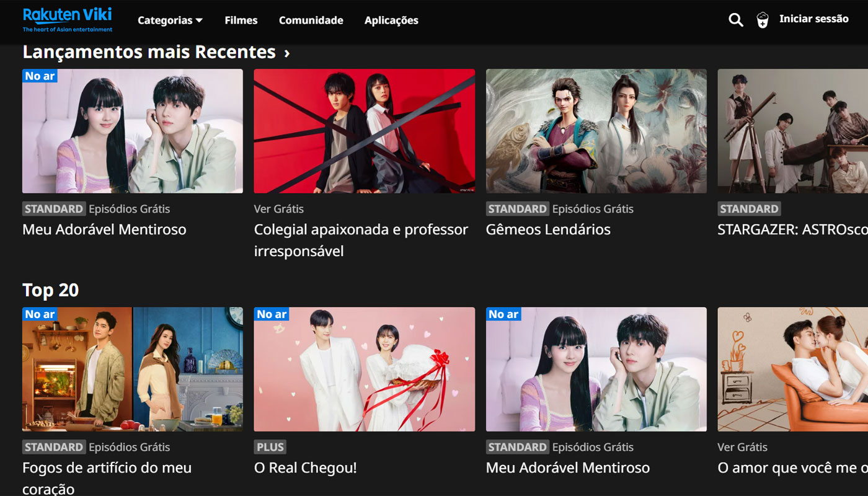Open Colegial apaixonada e professor irresponsável title
This screenshot has width=868, height=496.
[361, 240]
